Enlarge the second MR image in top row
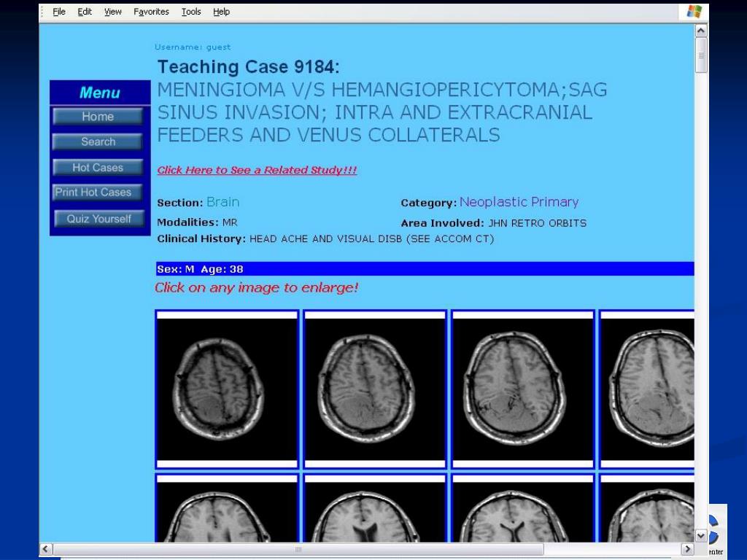 [375, 389]
